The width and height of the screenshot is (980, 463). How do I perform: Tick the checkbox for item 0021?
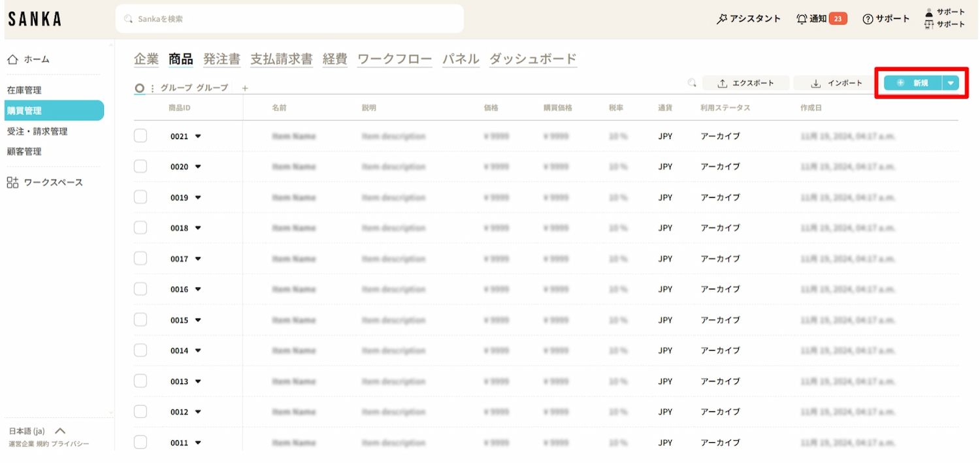(140, 136)
